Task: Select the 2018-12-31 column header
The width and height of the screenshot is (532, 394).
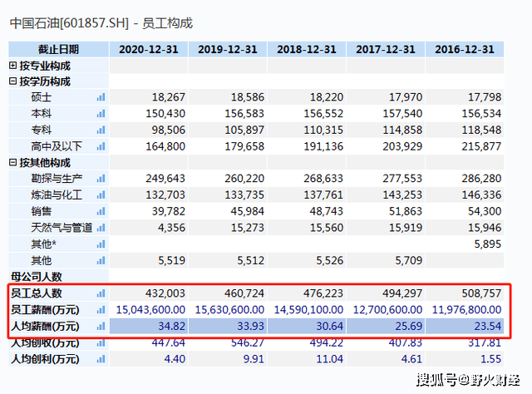Action: [x=307, y=49]
